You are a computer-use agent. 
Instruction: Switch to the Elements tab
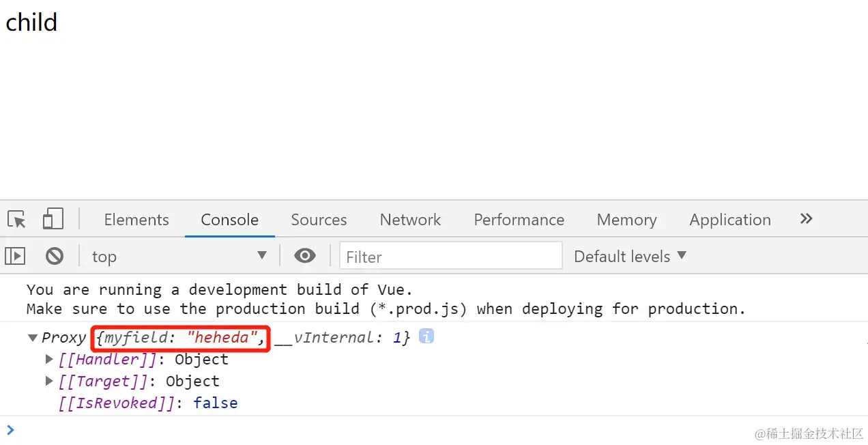[136, 220]
